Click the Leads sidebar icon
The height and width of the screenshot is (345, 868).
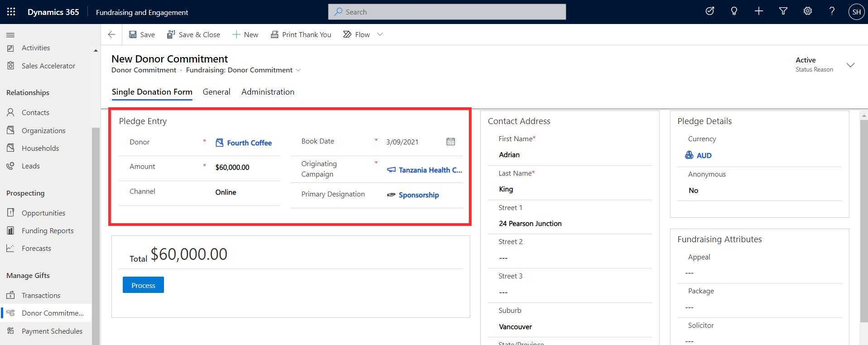coord(10,166)
